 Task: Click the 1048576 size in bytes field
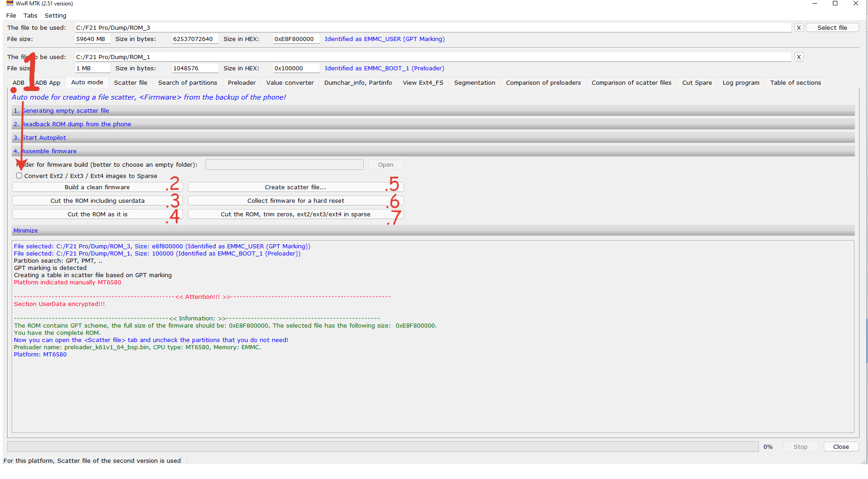[x=195, y=68]
